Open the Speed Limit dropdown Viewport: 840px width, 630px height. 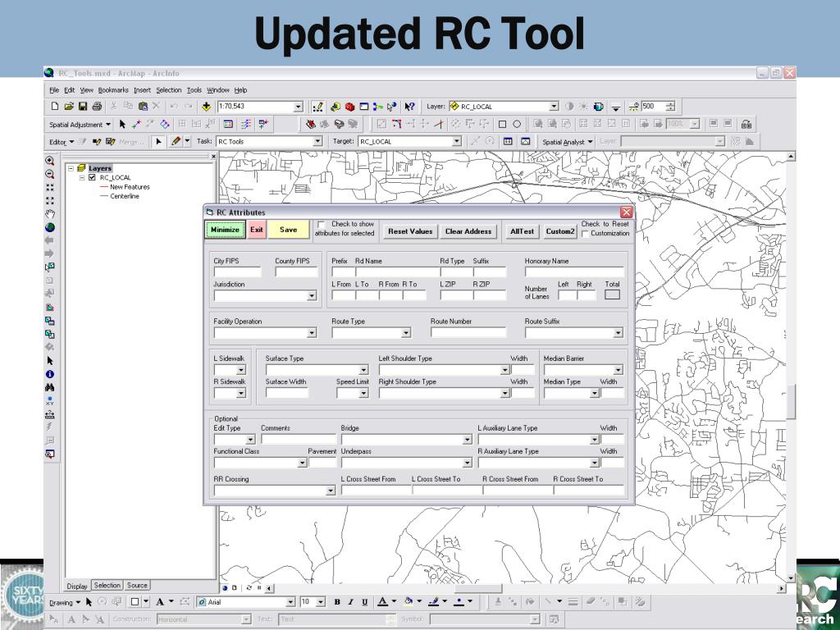click(x=363, y=393)
